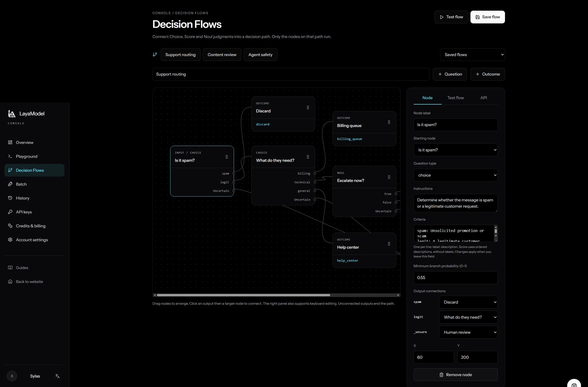Change the _unsure output connection dropdown
Screen dimensions: 588x387
click(468, 332)
